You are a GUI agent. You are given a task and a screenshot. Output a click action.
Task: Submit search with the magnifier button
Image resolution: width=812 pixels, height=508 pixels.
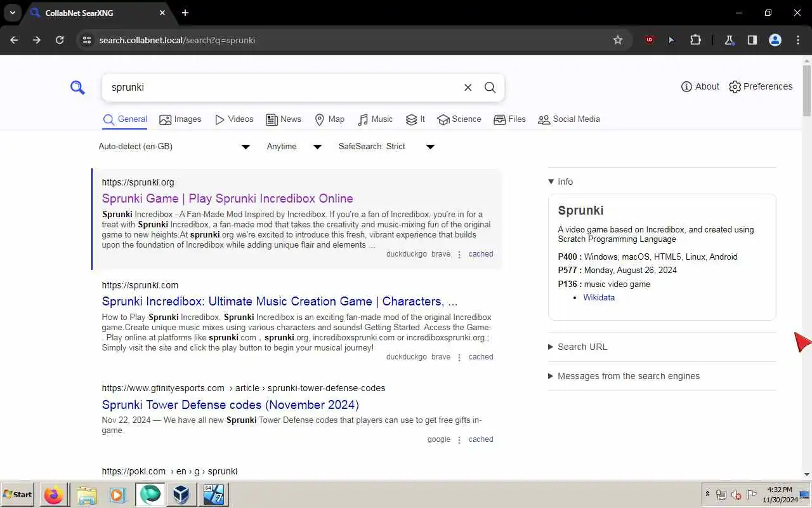(490, 88)
